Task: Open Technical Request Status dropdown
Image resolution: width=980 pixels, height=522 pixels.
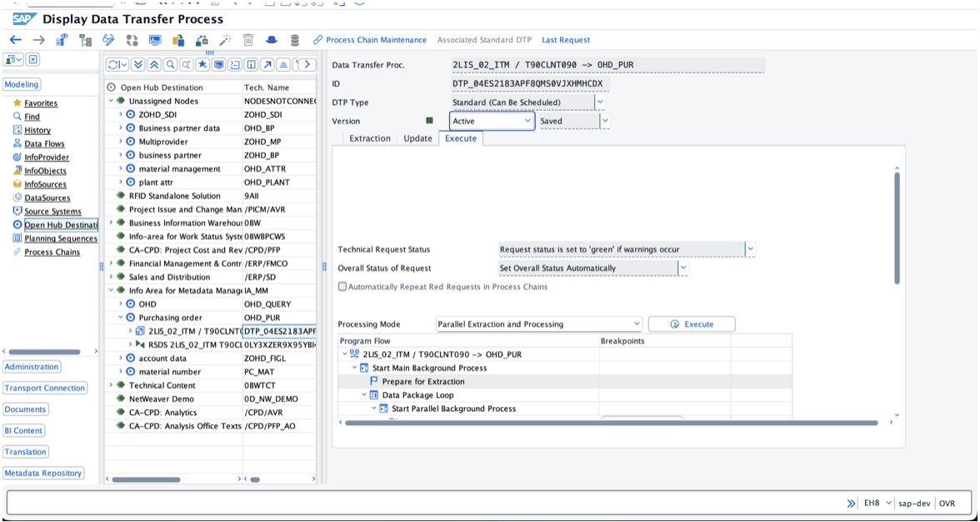Action: pyautogui.click(x=751, y=249)
